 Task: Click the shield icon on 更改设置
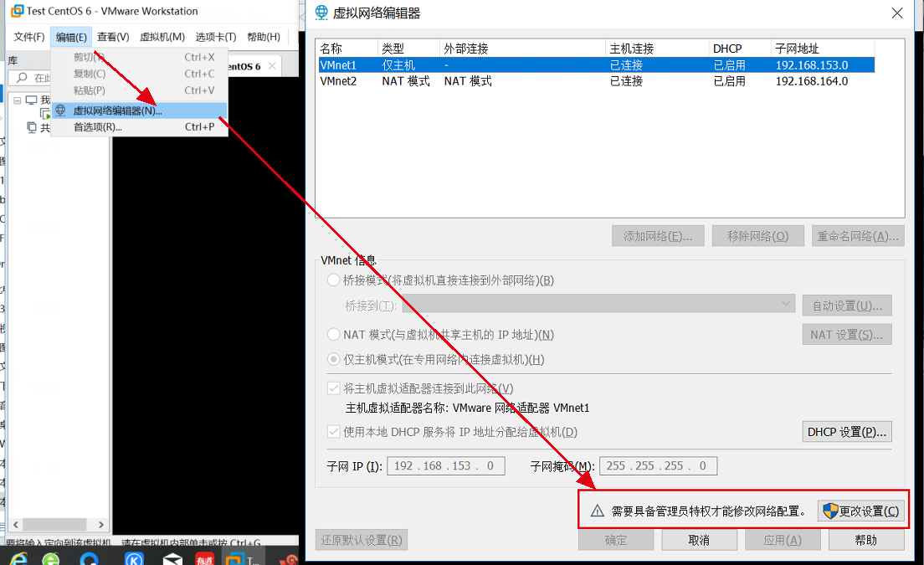[830, 511]
